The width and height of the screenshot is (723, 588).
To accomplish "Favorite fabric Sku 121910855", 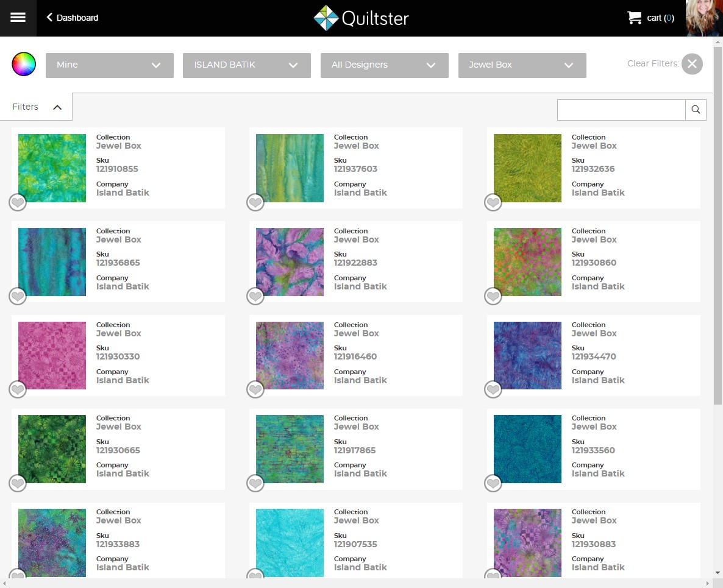I will pos(18,202).
